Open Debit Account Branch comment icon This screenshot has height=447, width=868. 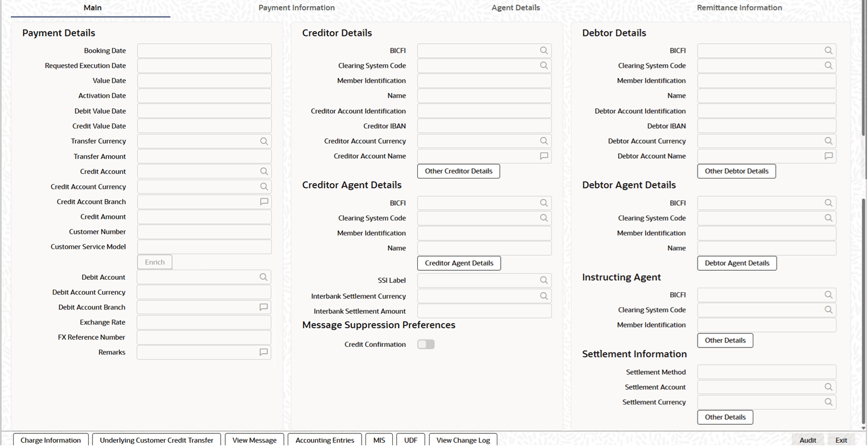(263, 307)
